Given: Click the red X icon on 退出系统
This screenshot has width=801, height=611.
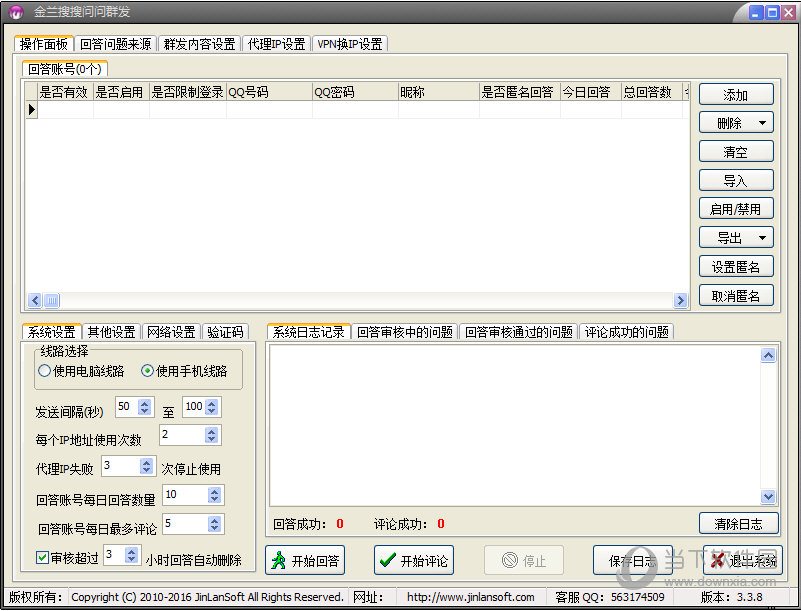Looking at the screenshot, I should point(718,560).
